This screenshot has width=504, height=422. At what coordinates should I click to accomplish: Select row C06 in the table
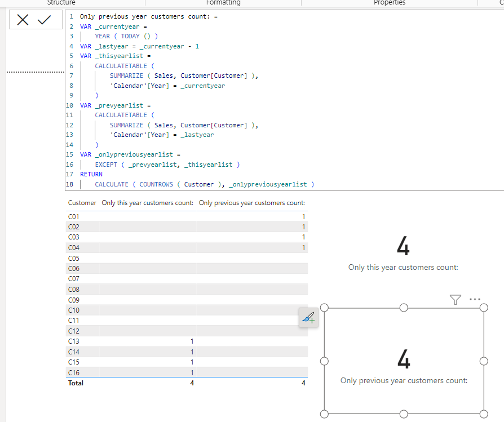coord(187,269)
